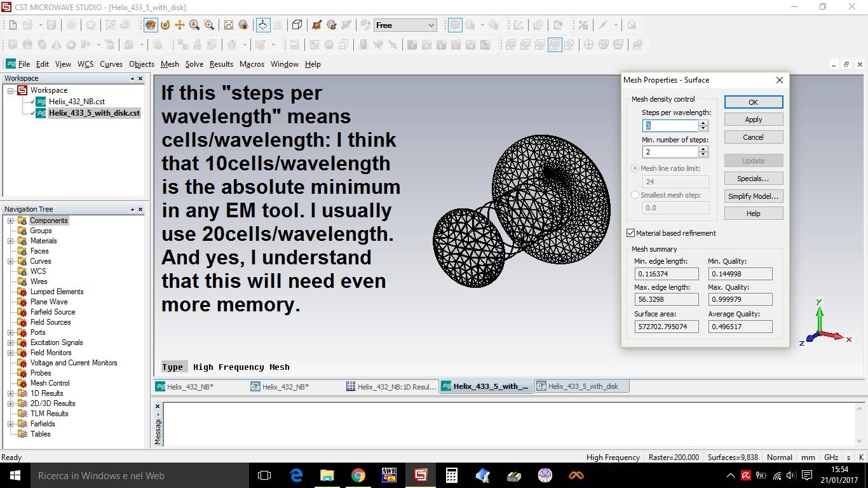This screenshot has width=868, height=488.
Task: Open the Shape view properties gear icon
Action: pos(331,25)
